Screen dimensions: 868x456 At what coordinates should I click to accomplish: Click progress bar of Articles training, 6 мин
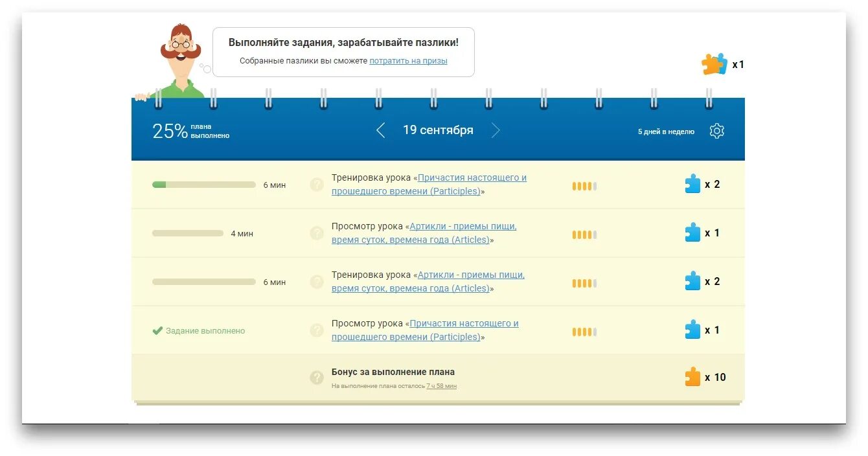[x=204, y=282]
